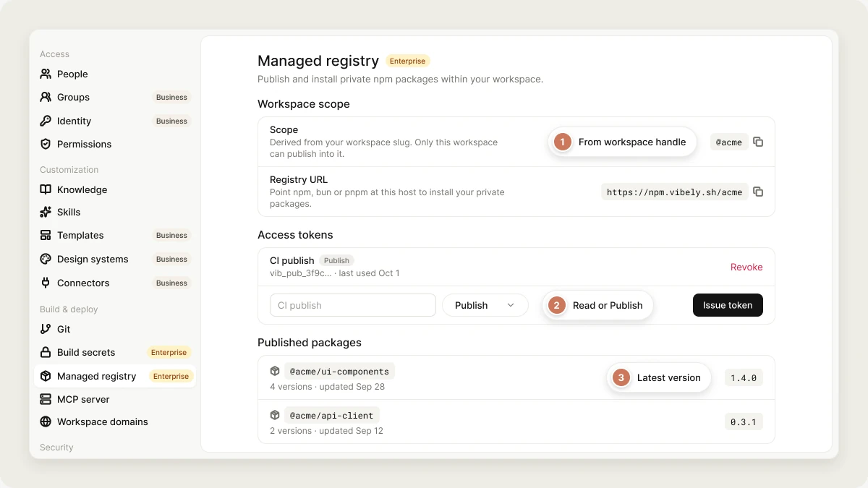
Task: Go to Build secrets
Action: tap(114, 352)
